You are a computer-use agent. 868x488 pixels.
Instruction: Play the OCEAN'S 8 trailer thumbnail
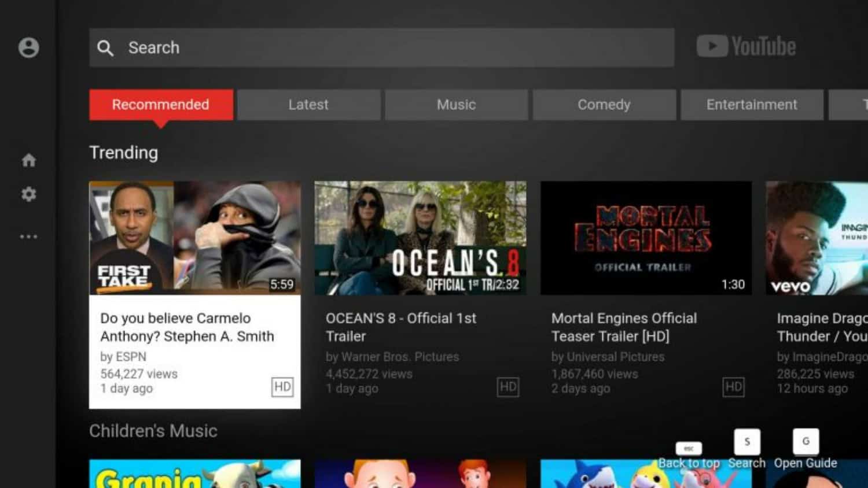pos(420,238)
